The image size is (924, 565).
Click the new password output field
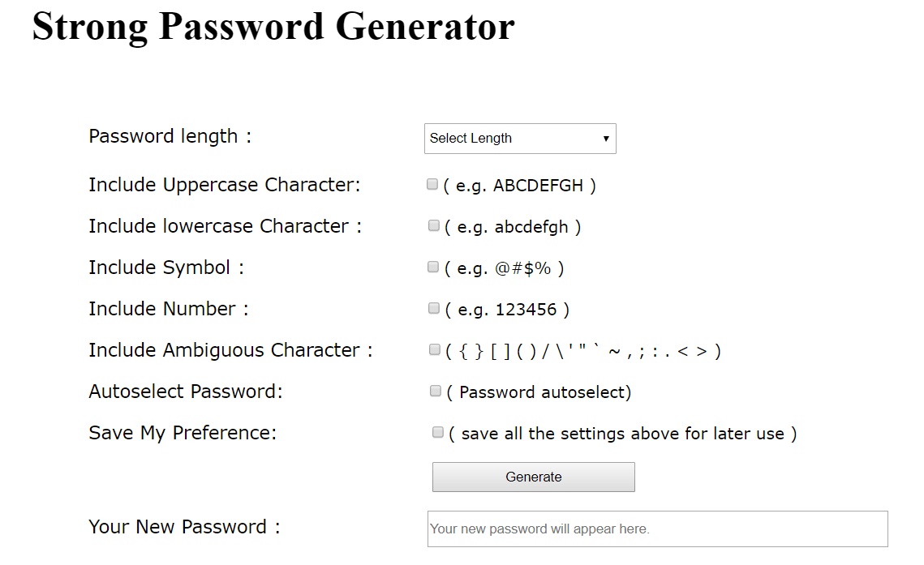[x=657, y=529]
